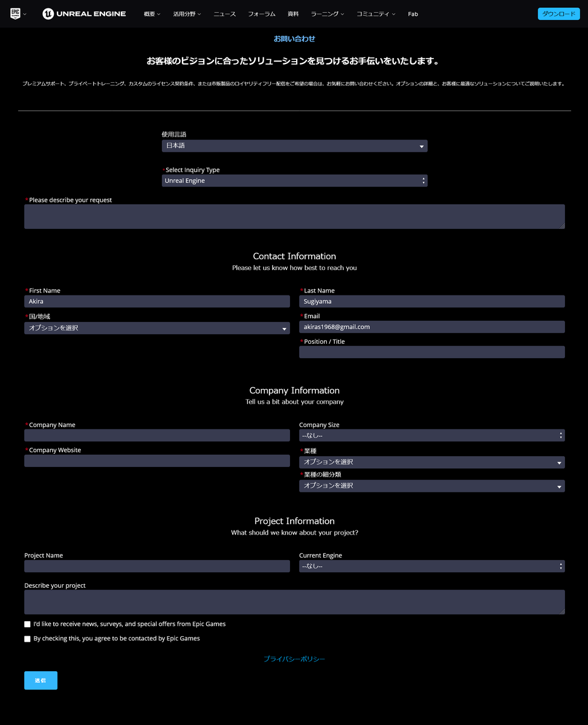Image resolution: width=588 pixels, height=725 pixels.
Task: Click the ダウンロード button
Action: point(558,14)
